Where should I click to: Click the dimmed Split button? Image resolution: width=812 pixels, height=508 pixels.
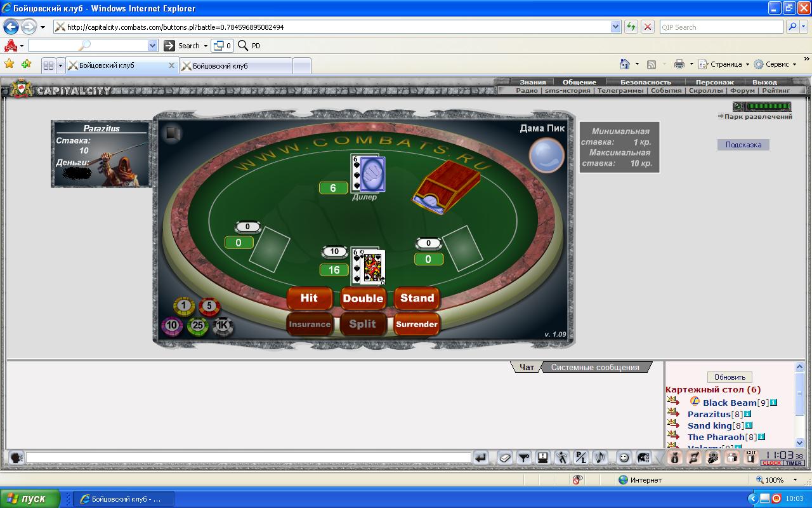(x=363, y=324)
